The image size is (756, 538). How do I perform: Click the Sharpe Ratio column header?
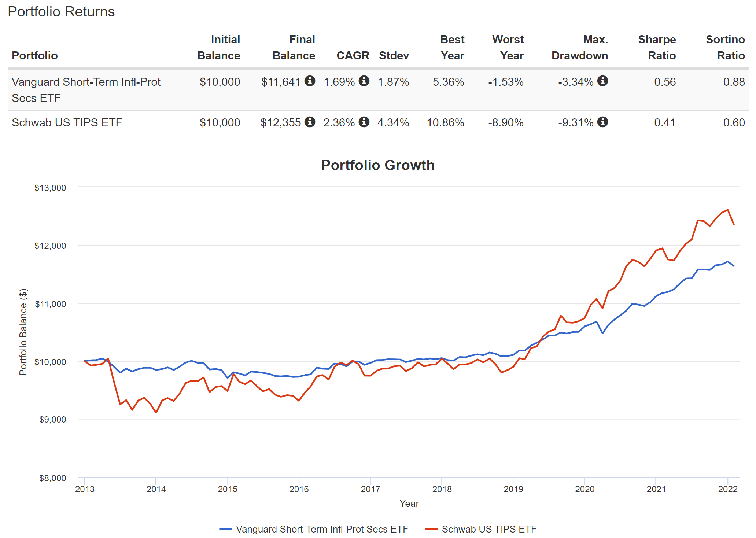pos(657,47)
